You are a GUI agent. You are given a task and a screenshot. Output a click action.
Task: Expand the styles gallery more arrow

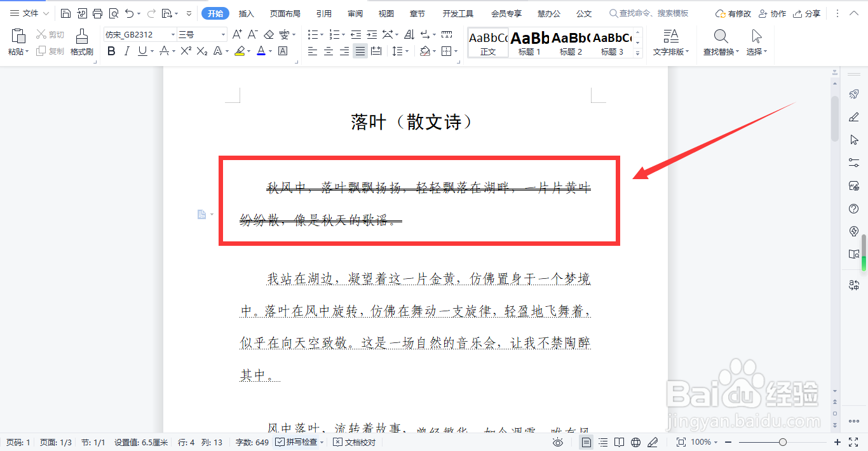click(638, 53)
